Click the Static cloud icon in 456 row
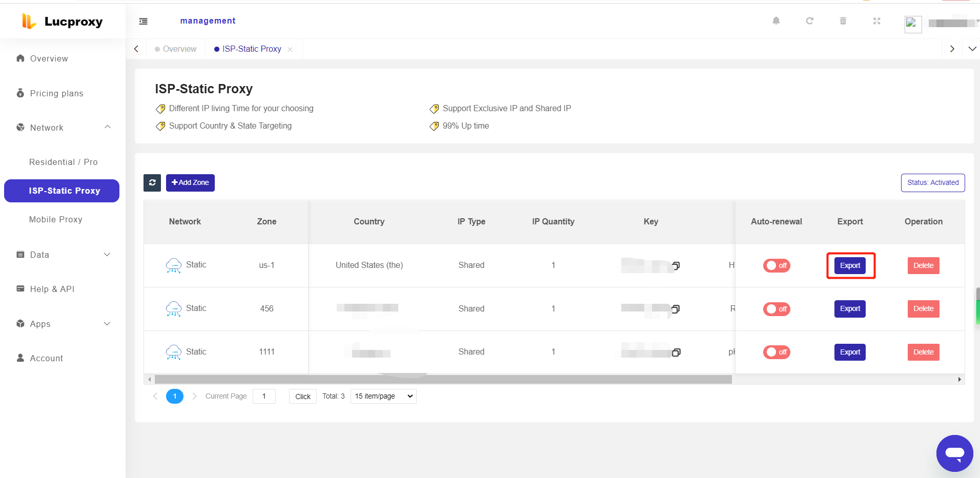The height and width of the screenshot is (478, 980). [x=174, y=308]
